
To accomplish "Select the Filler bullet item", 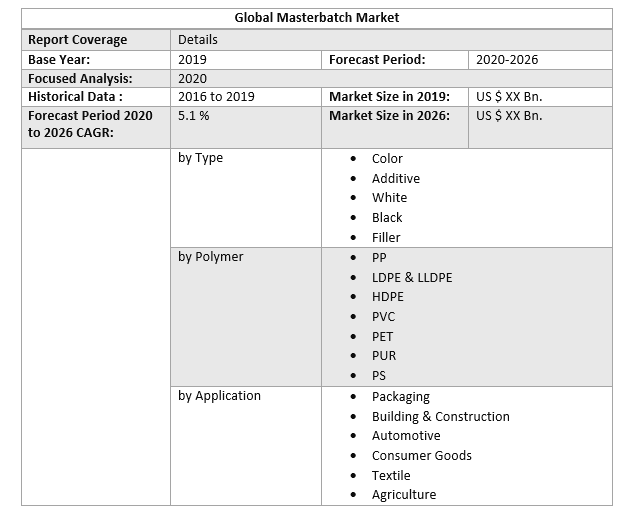I will pyautogui.click(x=386, y=238).
